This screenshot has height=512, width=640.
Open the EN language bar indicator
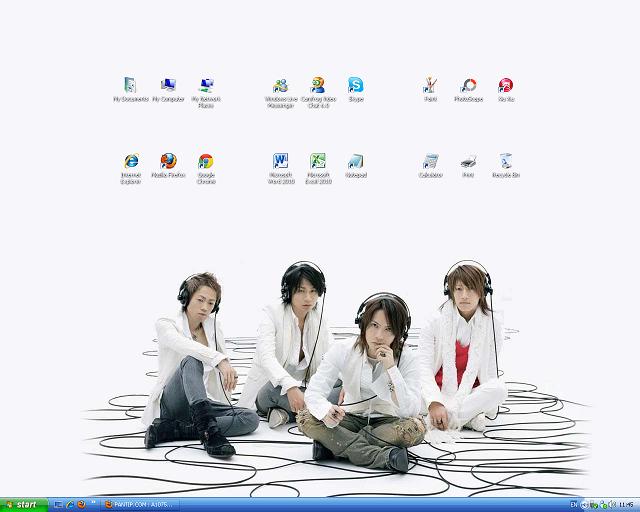click(574, 505)
